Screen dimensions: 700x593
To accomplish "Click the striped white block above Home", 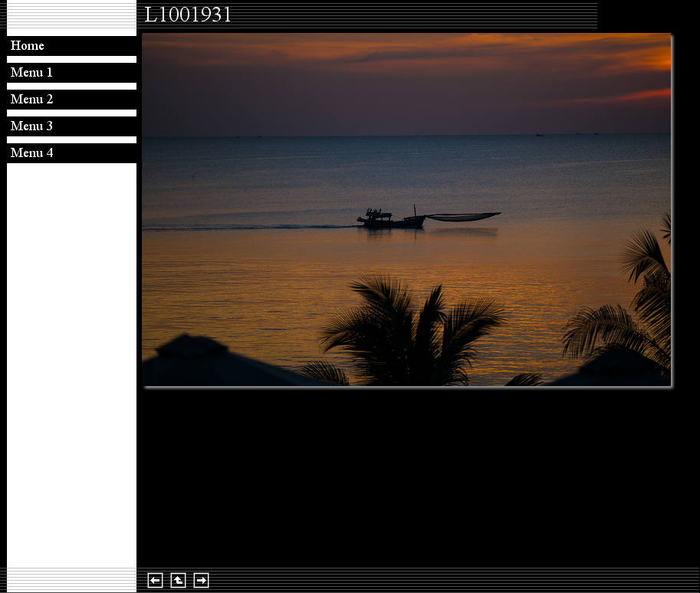I will pos(71,18).
